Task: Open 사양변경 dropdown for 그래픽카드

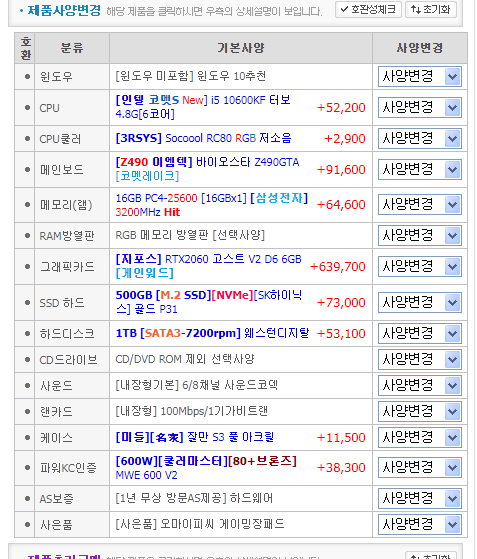Action: pos(420,266)
